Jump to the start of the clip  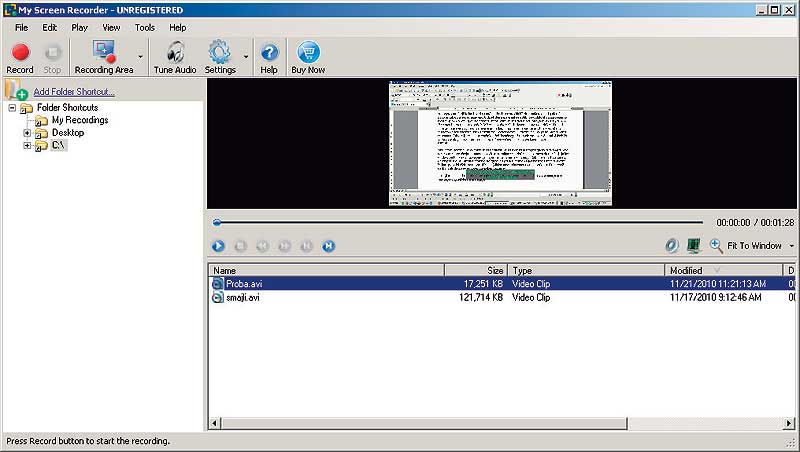tap(306, 246)
